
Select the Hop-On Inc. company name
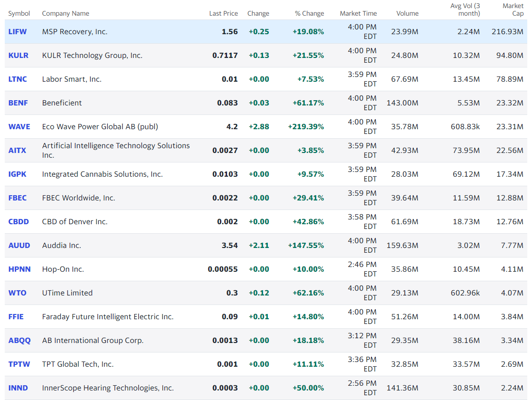point(63,269)
